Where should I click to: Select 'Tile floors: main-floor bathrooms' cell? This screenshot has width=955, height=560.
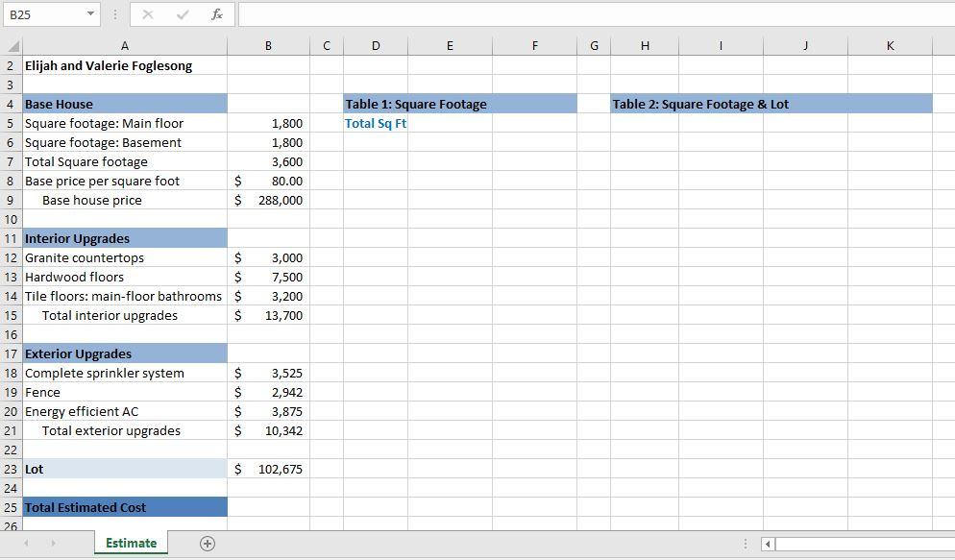pos(125,297)
